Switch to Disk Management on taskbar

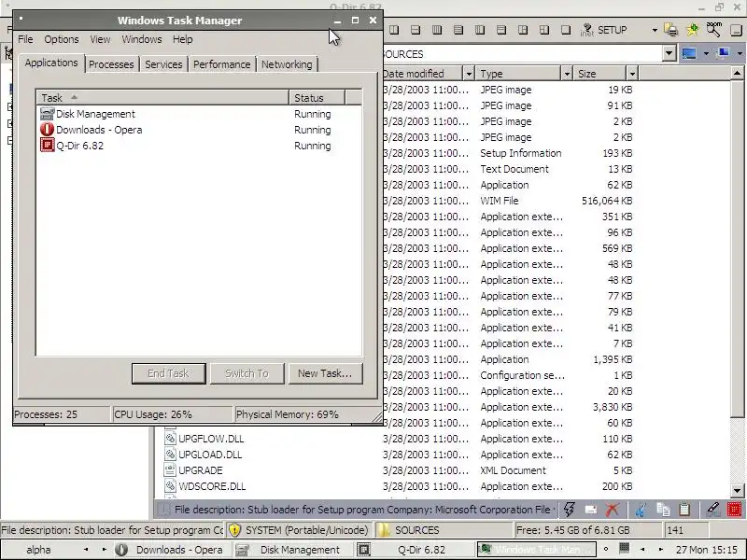pyautogui.click(x=291, y=550)
